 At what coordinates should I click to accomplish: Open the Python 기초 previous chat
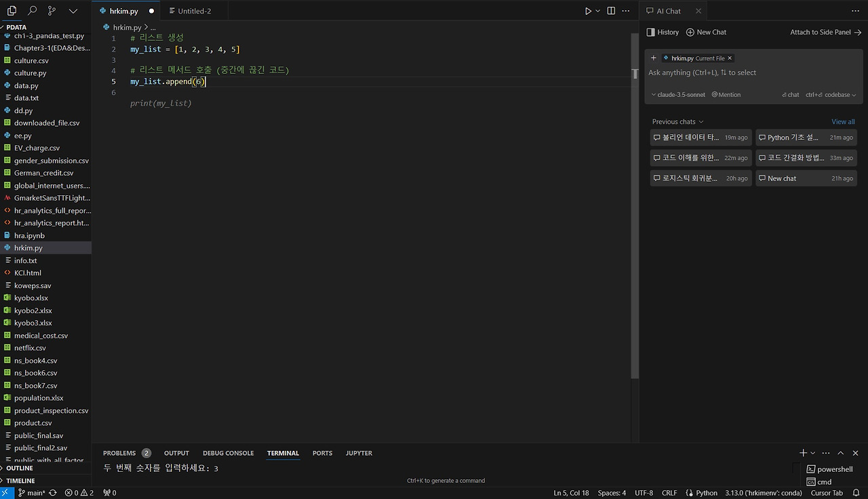tap(806, 138)
